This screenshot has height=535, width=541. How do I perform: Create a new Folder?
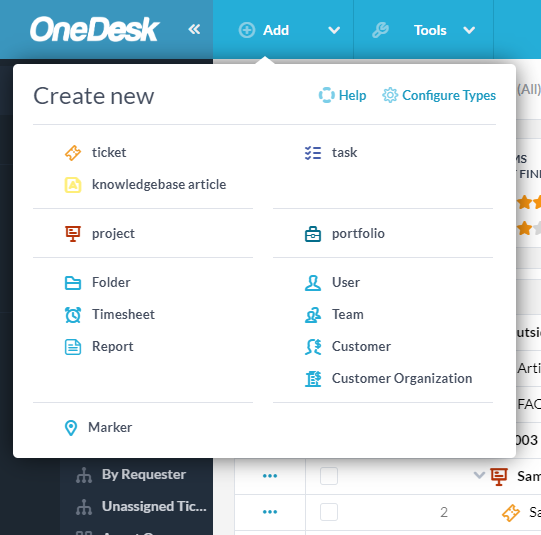tap(111, 283)
